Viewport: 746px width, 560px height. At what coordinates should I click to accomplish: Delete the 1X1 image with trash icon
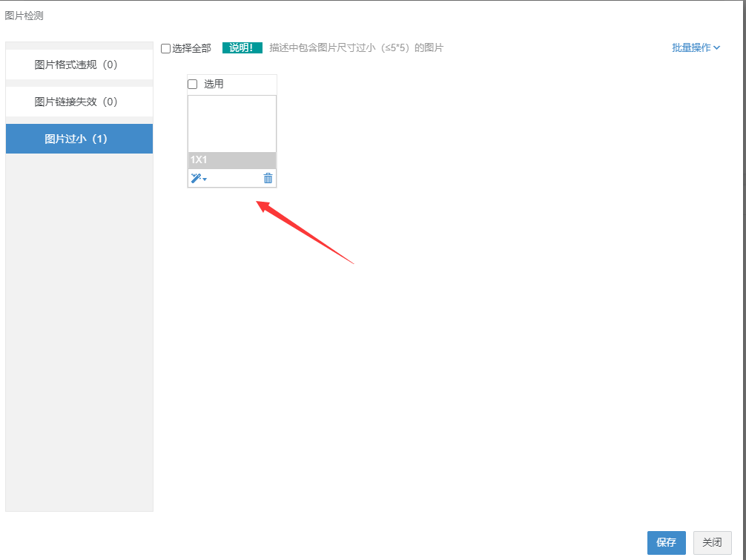click(268, 178)
